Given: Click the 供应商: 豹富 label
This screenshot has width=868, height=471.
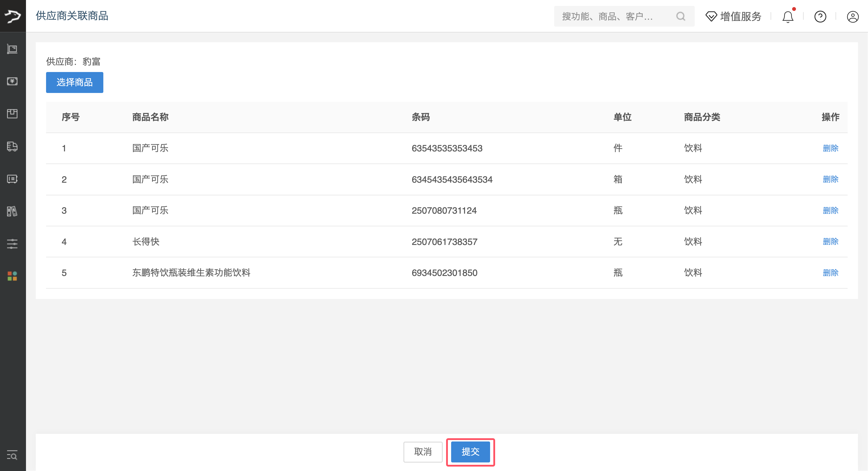Looking at the screenshot, I should pos(73,62).
